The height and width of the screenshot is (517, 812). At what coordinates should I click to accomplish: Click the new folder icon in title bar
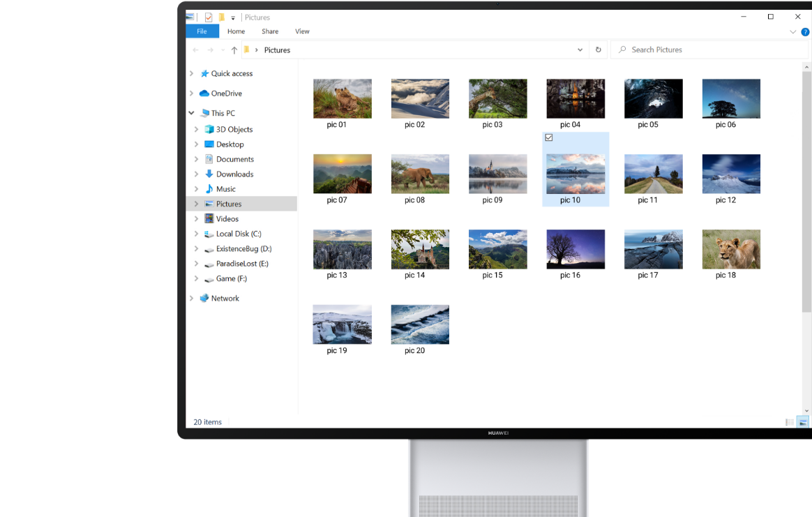(x=221, y=17)
